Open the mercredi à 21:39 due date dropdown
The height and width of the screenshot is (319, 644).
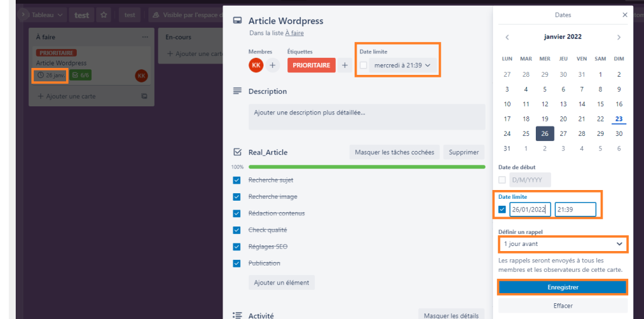[402, 65]
